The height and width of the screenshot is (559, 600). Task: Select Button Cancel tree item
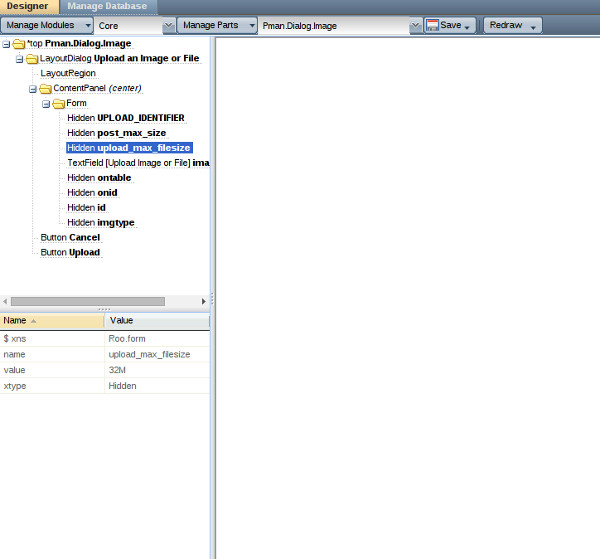[x=70, y=237]
